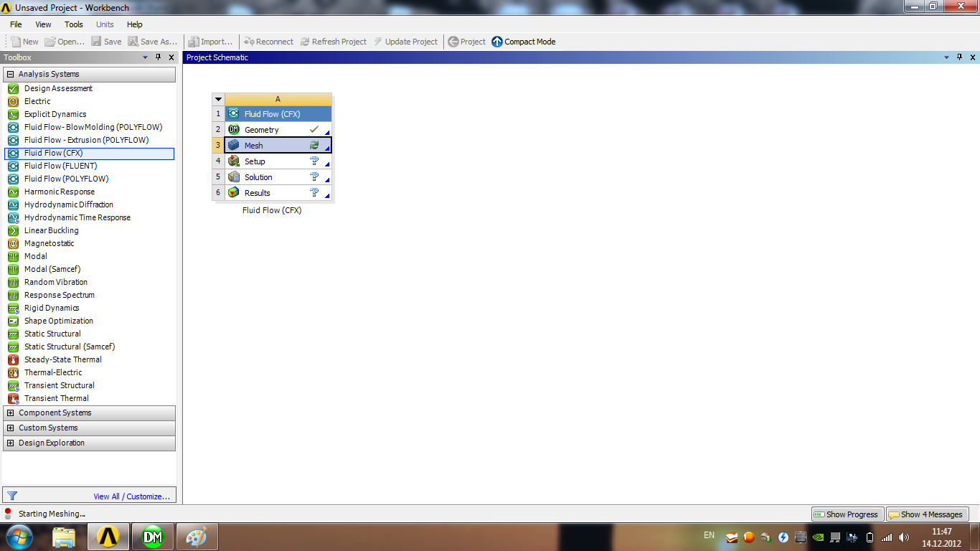Select the Fluid Flow (CFX) title cell
This screenshot has height=551, width=980.
(x=278, y=114)
